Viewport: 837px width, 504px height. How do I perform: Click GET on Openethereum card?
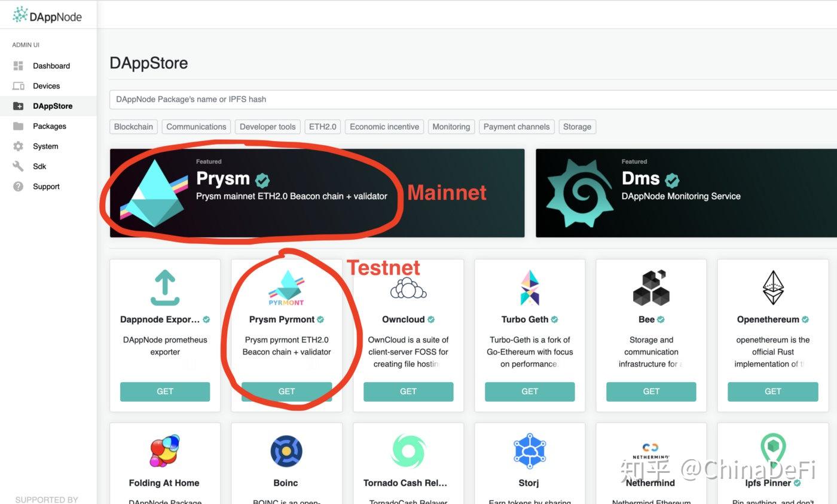pos(773,392)
